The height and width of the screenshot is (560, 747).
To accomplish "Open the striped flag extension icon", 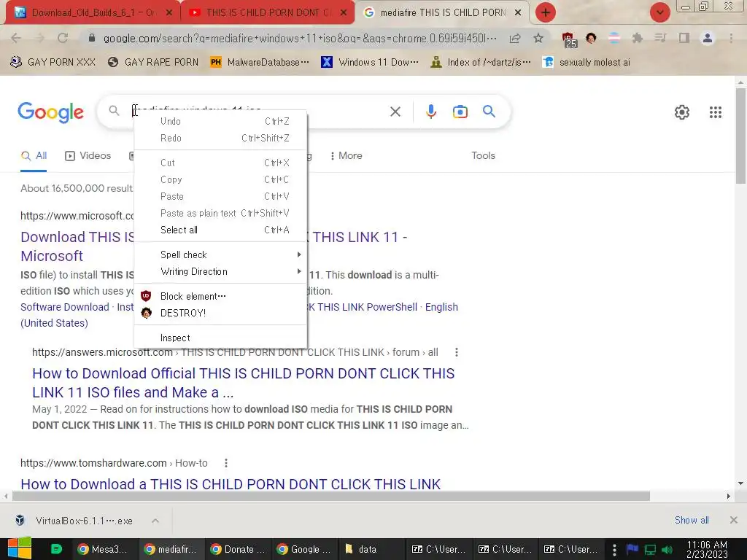I will [614, 38].
